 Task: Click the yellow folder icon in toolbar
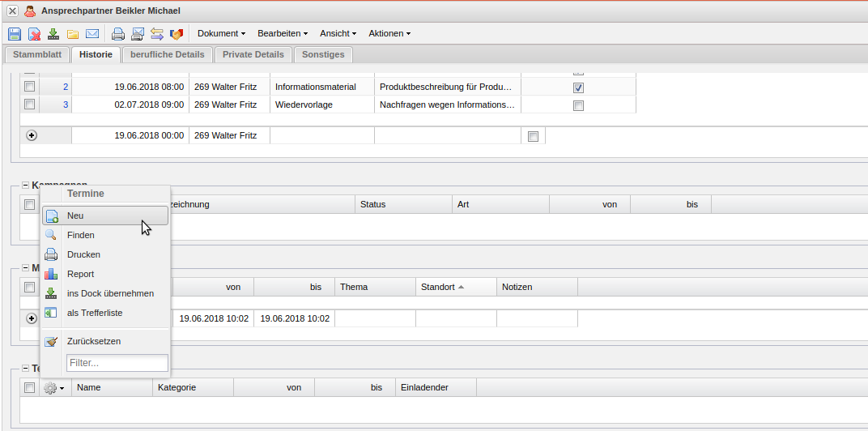click(73, 34)
